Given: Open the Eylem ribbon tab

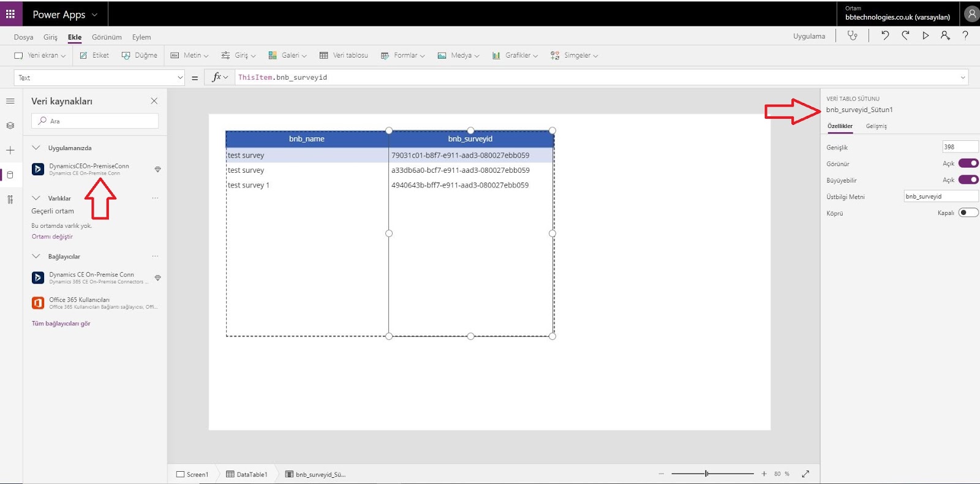Looking at the screenshot, I should coord(141,37).
